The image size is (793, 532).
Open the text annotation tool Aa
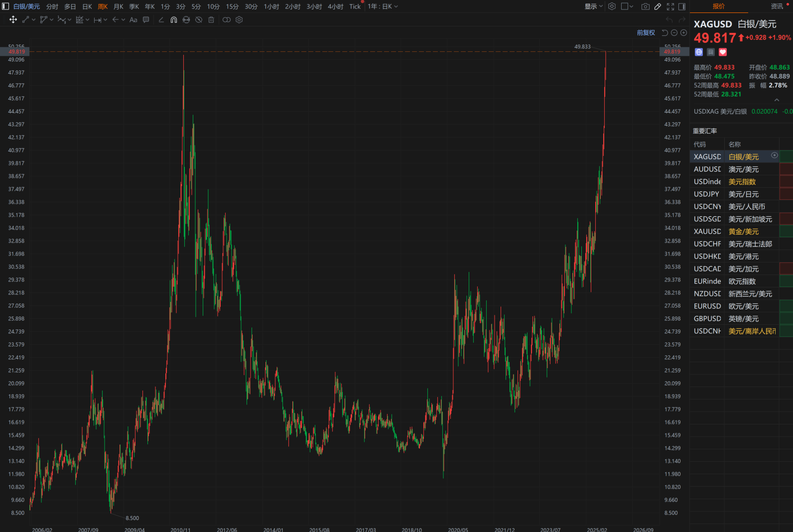(x=133, y=20)
